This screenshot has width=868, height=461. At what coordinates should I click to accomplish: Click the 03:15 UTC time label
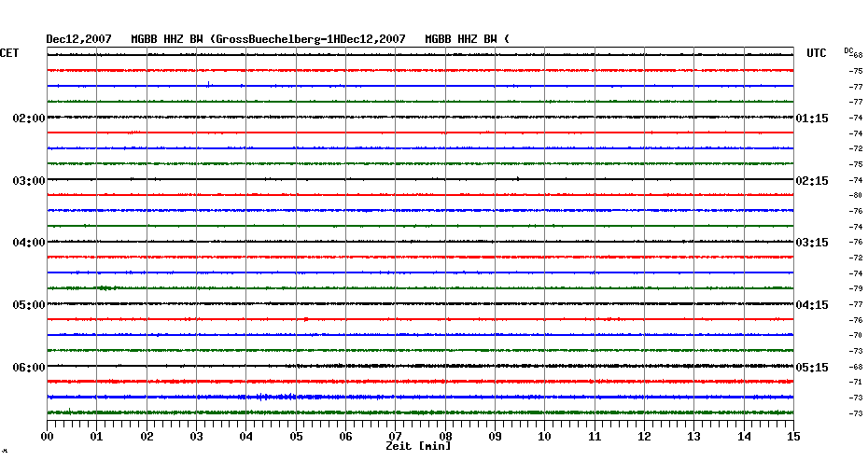coord(812,243)
